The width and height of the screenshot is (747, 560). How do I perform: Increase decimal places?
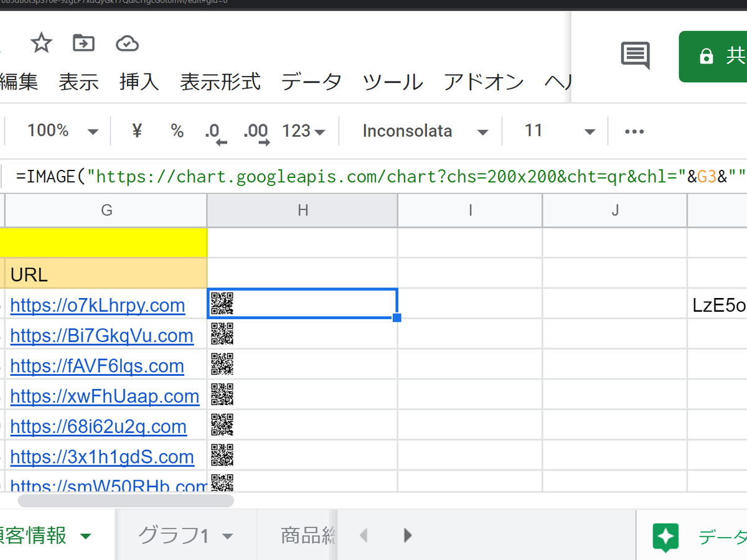coord(256,133)
